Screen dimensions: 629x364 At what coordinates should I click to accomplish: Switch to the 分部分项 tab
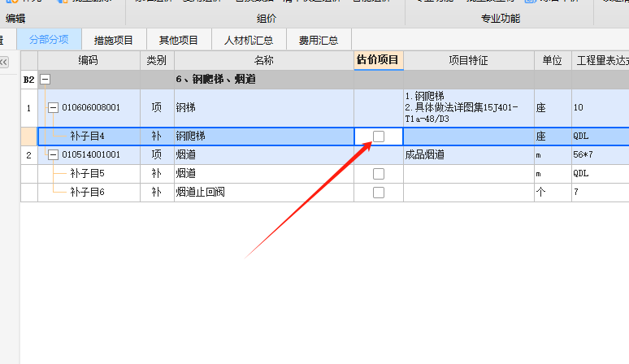coord(49,40)
